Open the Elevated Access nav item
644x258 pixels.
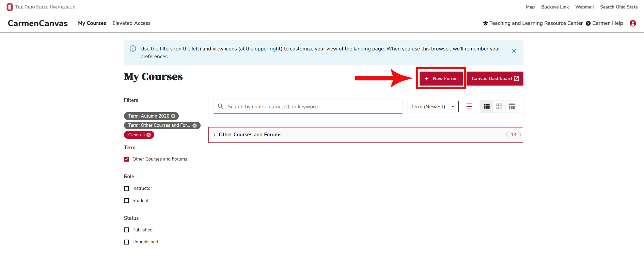(131, 23)
